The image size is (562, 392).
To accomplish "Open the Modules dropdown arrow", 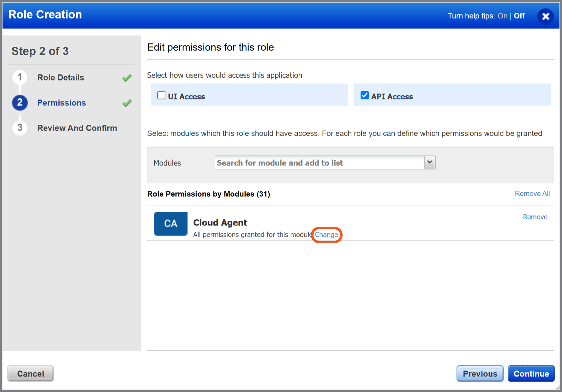I will coord(430,162).
